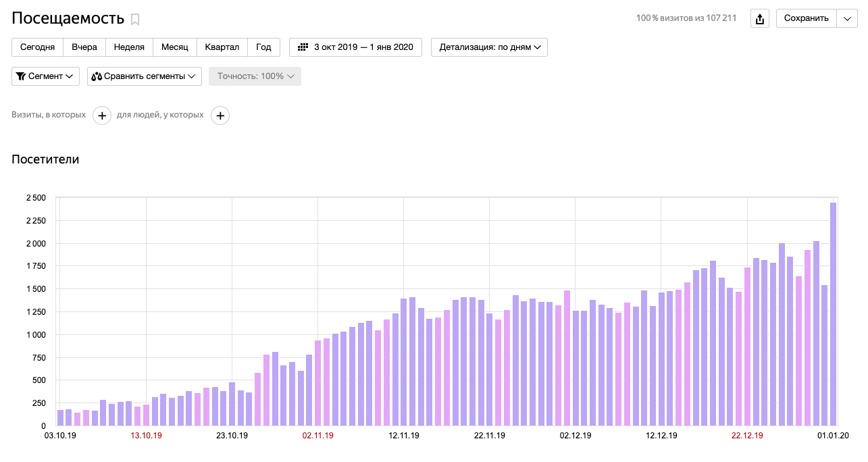Click the bookmark icon next to Посещаемость

pos(135,19)
